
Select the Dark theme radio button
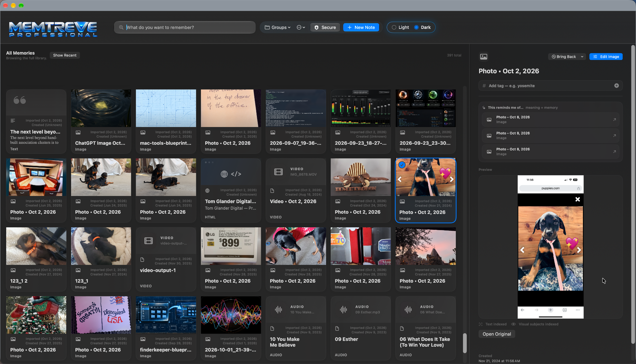pos(416,27)
